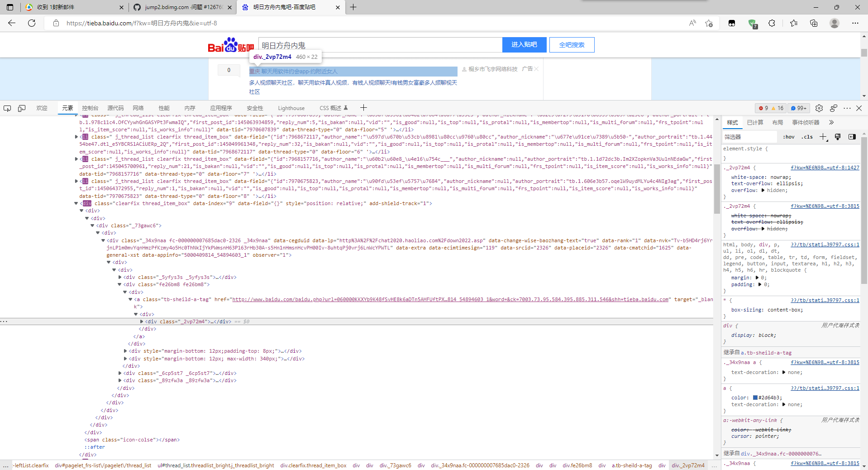Open the errors and warnings issues counter

tap(771, 108)
